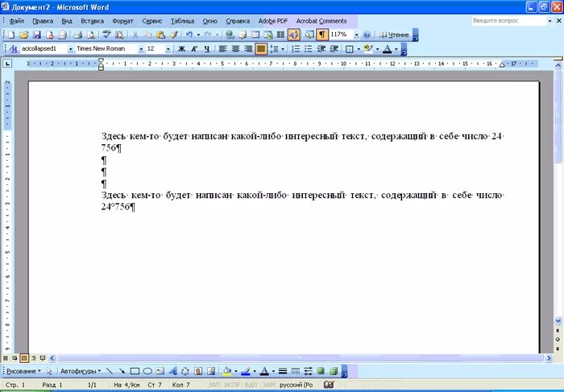Image resolution: width=564 pixels, height=392 pixels.
Task: Open the Формат menu
Action: point(122,21)
